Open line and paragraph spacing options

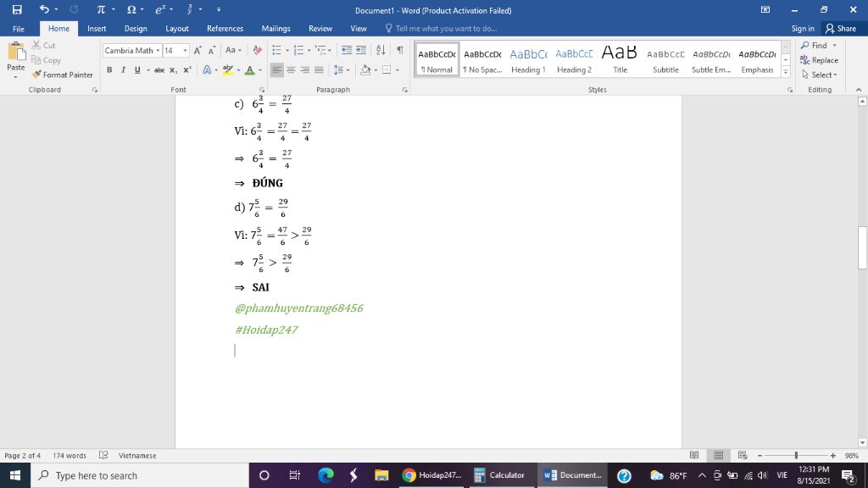click(339, 69)
